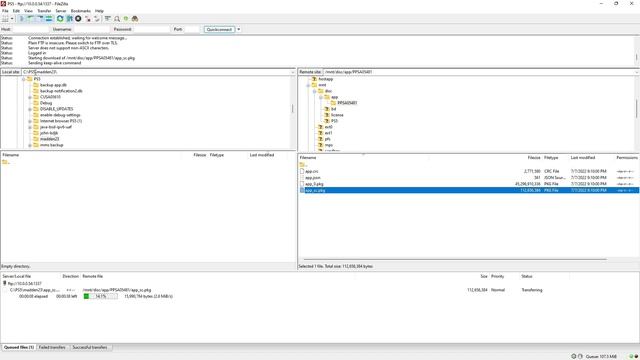
Task: Search for files with binoculars icon
Action: click(135, 19)
